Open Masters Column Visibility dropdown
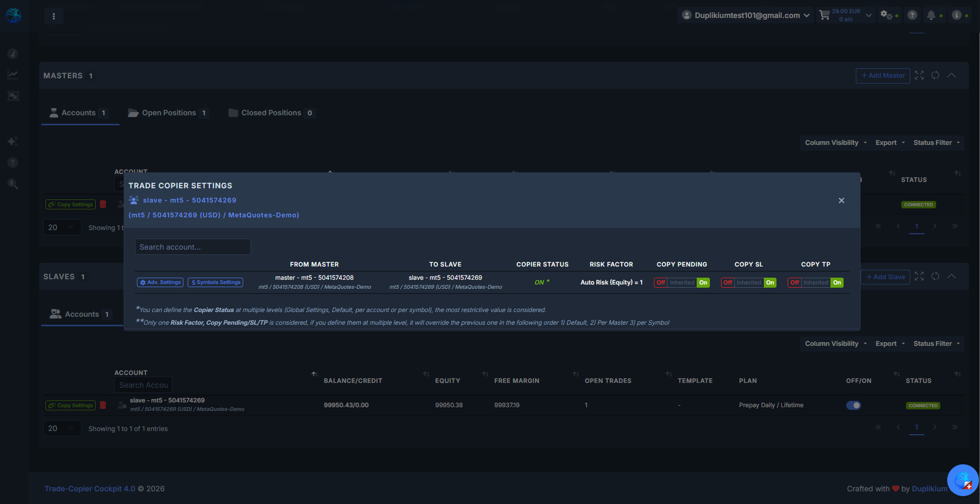 pos(836,143)
